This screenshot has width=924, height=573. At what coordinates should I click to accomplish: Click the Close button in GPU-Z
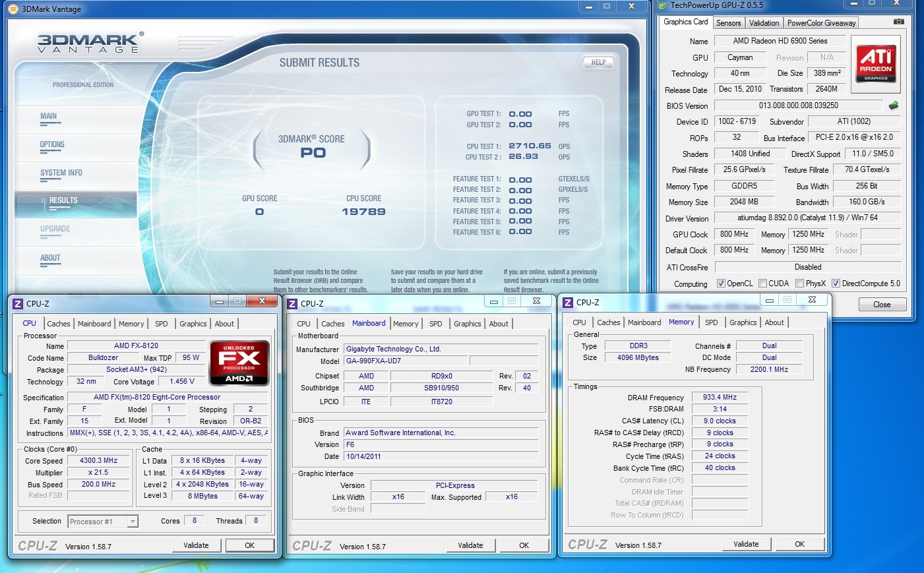click(x=882, y=305)
